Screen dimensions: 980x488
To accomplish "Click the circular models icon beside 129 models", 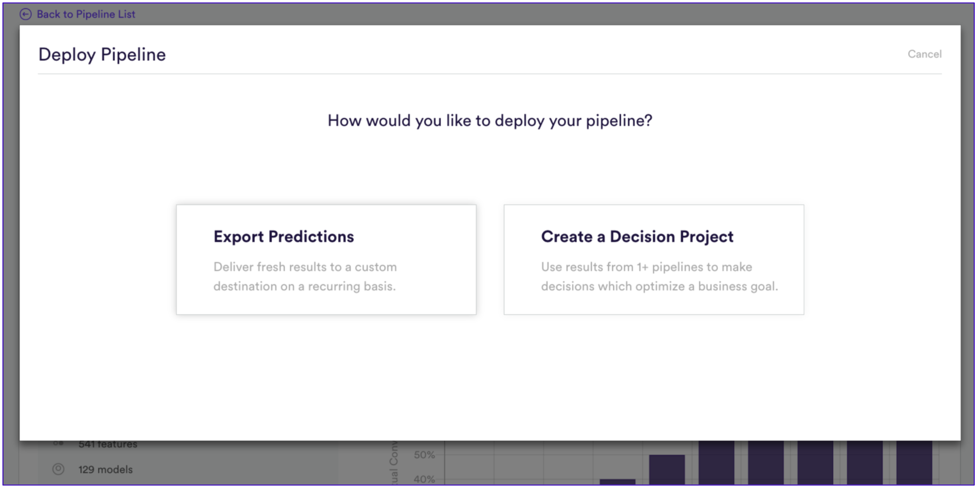I will pos(58,469).
